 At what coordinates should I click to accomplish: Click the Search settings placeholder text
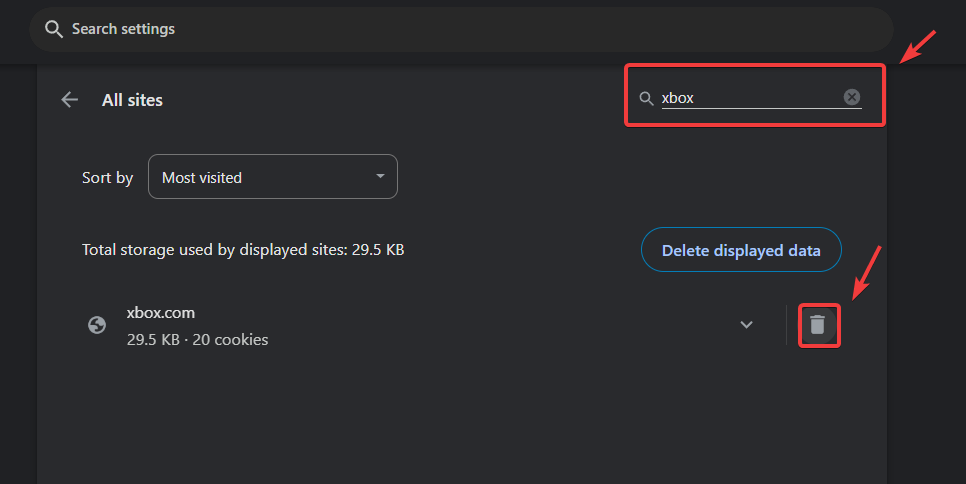click(123, 29)
